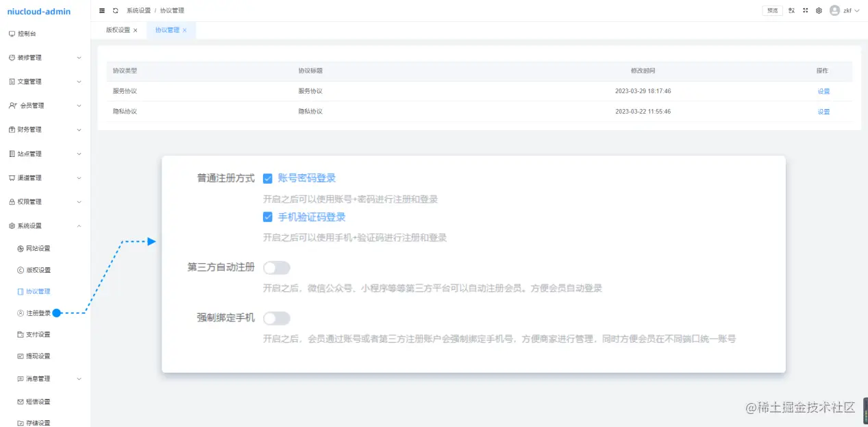Viewport: 868px width, 427px height.
Task: Enable the 第三方自动注册 toggle
Action: pos(277,267)
